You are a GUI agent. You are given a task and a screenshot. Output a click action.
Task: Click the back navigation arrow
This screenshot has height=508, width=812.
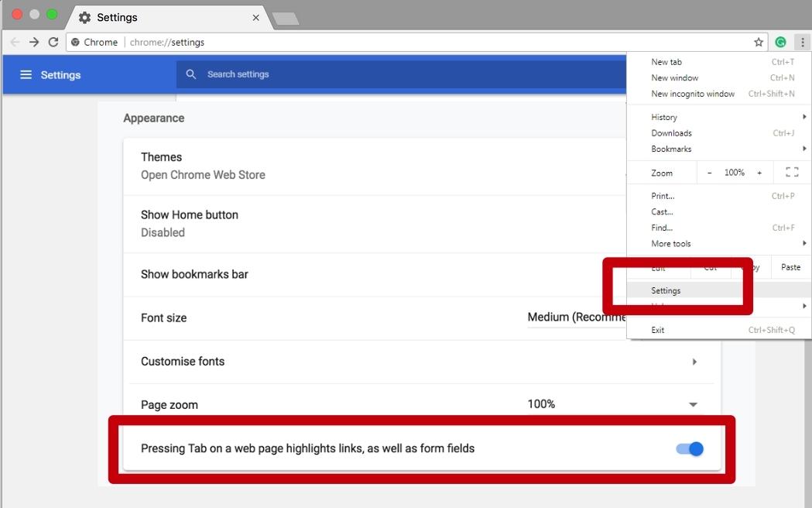tap(15, 43)
